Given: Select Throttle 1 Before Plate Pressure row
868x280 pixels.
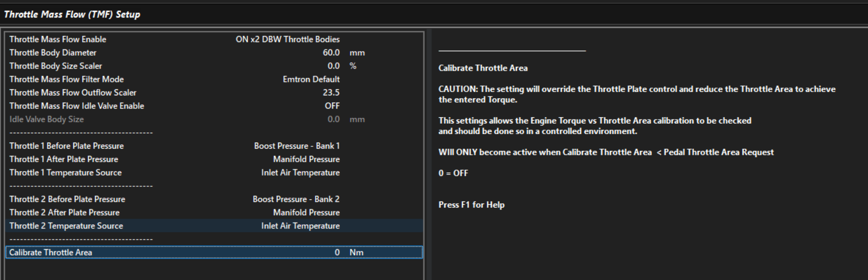Looking at the screenshot, I should click(x=214, y=146).
